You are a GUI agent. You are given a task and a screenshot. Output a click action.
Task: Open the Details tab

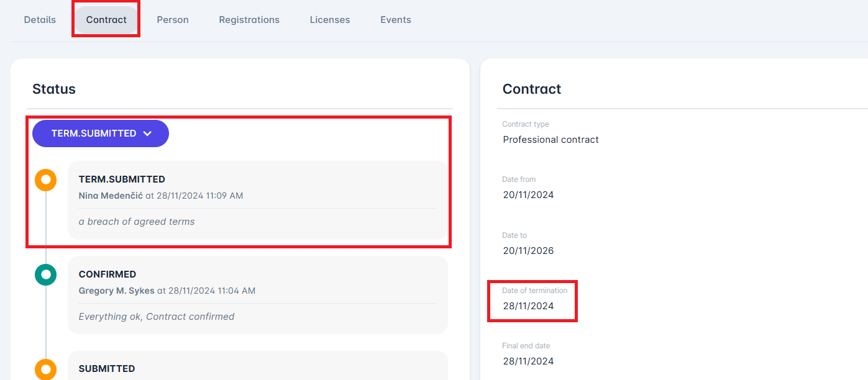pyautogui.click(x=40, y=20)
